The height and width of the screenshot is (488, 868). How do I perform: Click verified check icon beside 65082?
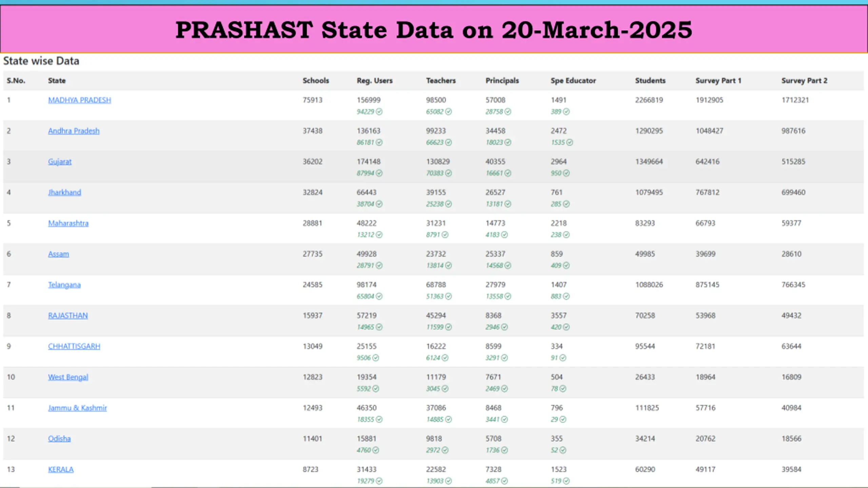(448, 111)
